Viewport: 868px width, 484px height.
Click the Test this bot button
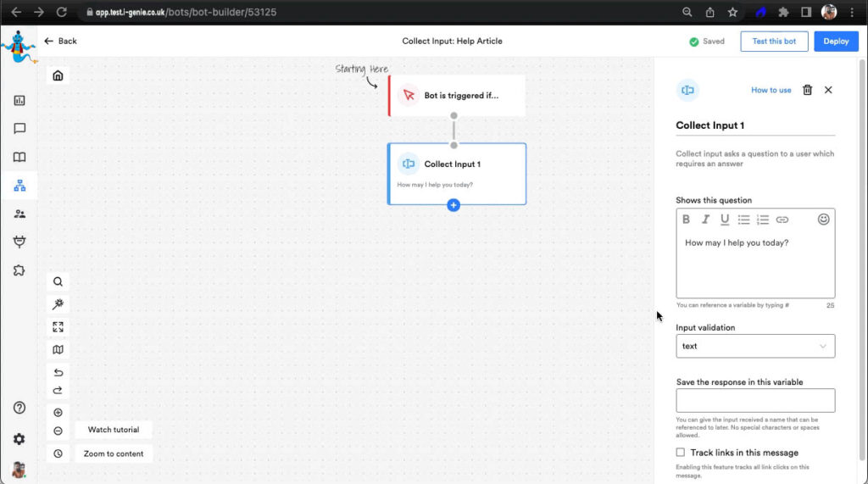[774, 42]
